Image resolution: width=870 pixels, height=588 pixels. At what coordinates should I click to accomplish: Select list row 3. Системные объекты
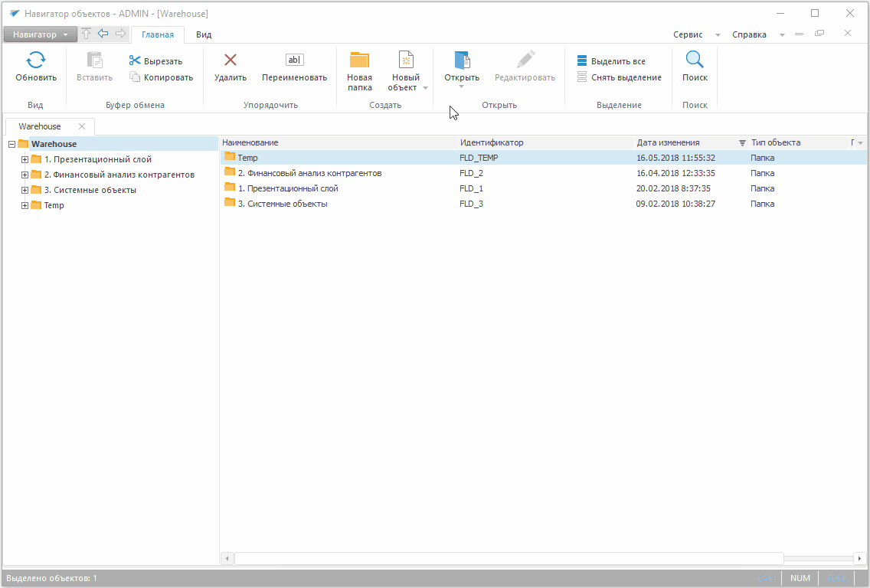(x=544, y=204)
